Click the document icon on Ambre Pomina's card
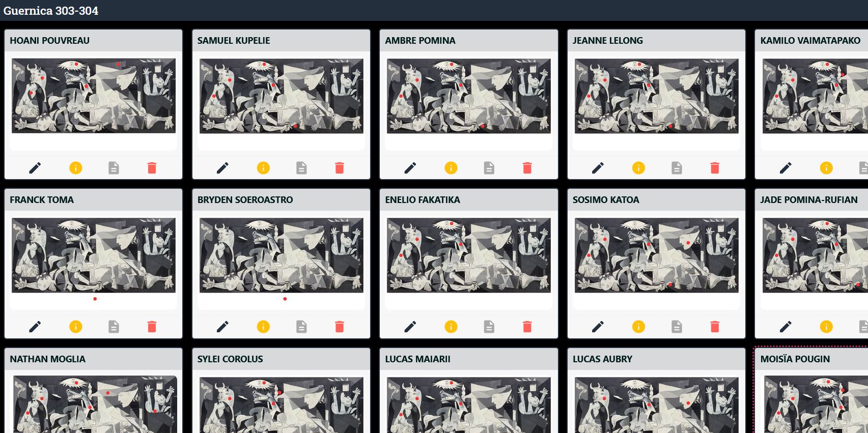The width and height of the screenshot is (868, 433). [489, 168]
